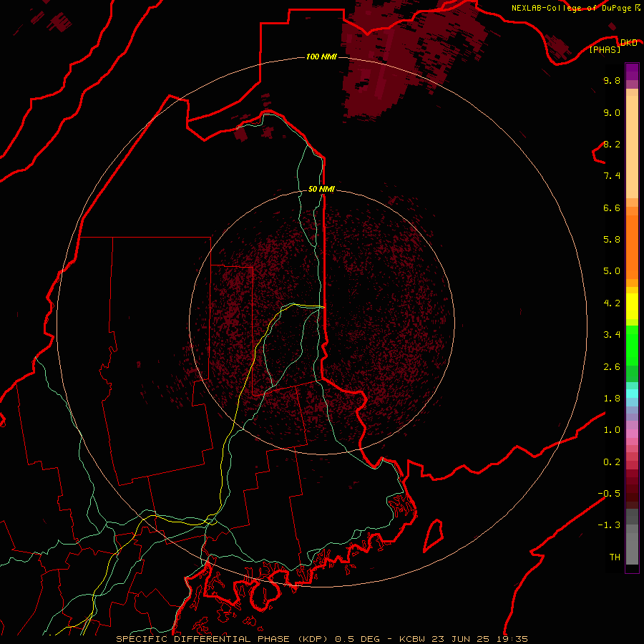Click the 3.4 legend value
This screenshot has width=644, height=644.
click(612, 335)
